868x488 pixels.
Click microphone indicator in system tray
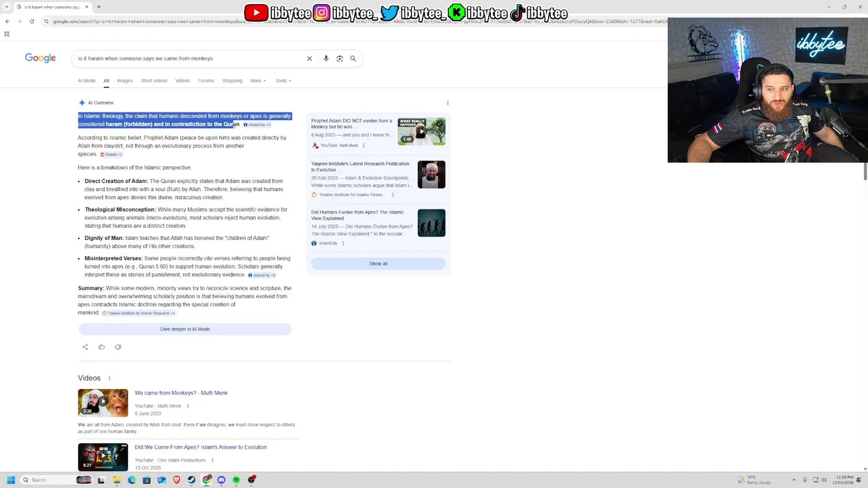click(805, 480)
